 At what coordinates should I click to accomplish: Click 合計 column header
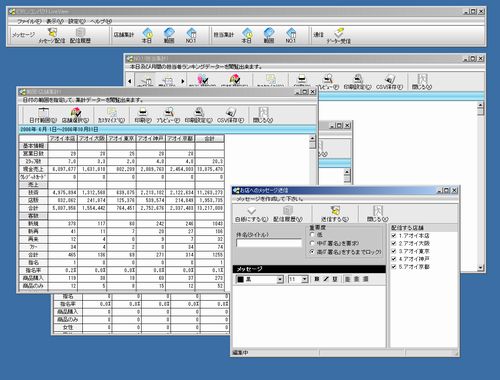click(x=209, y=138)
